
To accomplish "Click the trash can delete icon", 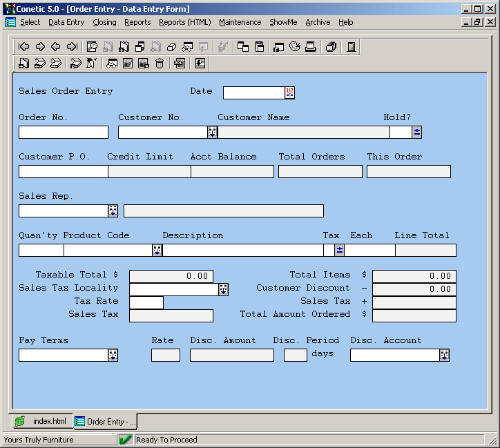I will 160,64.
